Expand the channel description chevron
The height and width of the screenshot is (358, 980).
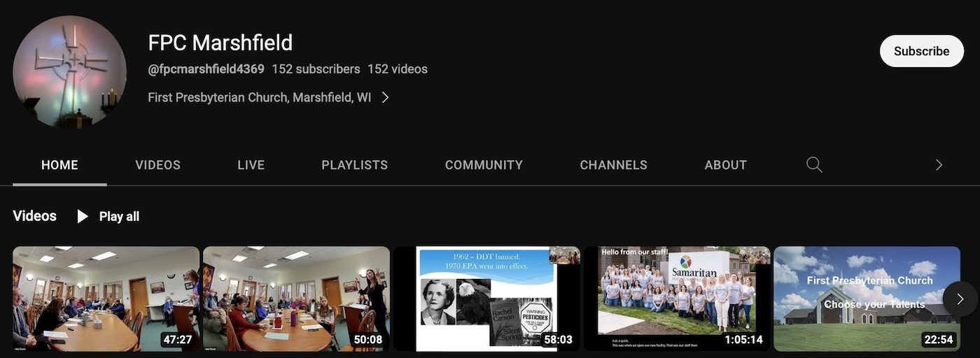[x=385, y=97]
